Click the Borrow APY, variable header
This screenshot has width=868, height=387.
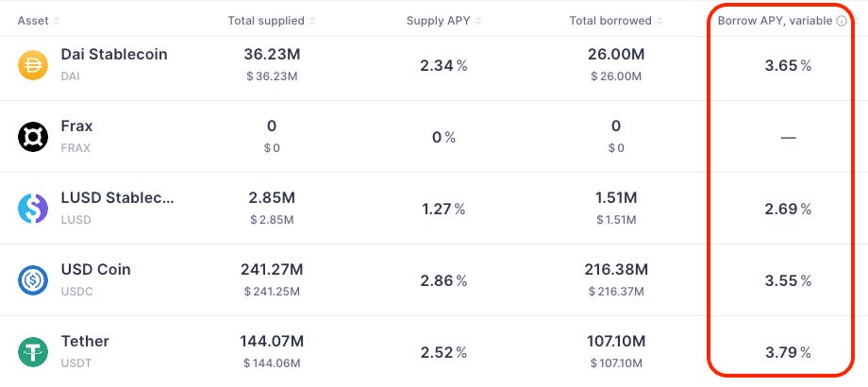[775, 21]
